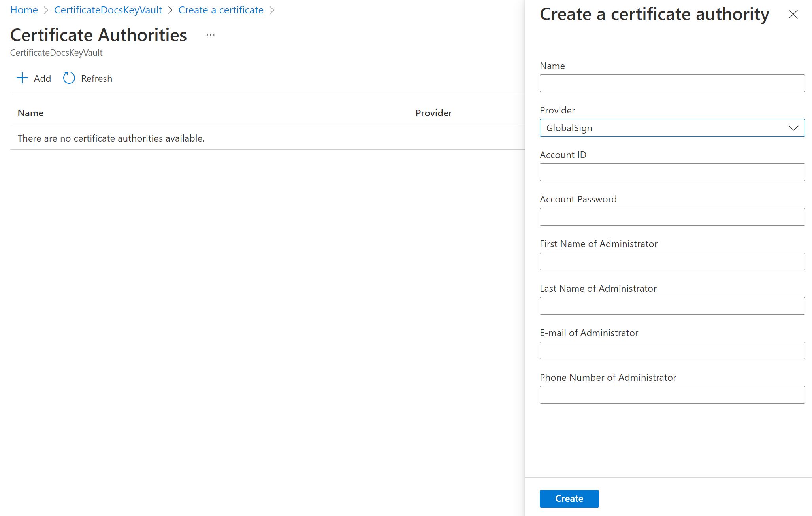Click the Name input field

pos(673,83)
